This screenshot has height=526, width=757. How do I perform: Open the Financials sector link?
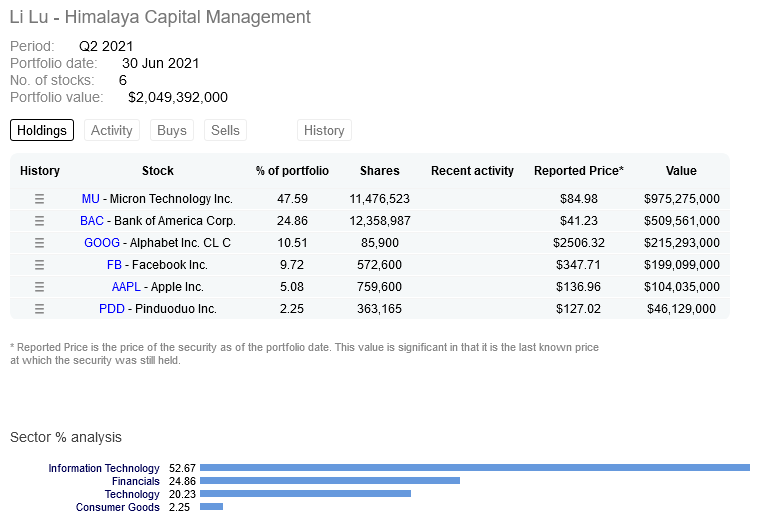tap(136, 481)
